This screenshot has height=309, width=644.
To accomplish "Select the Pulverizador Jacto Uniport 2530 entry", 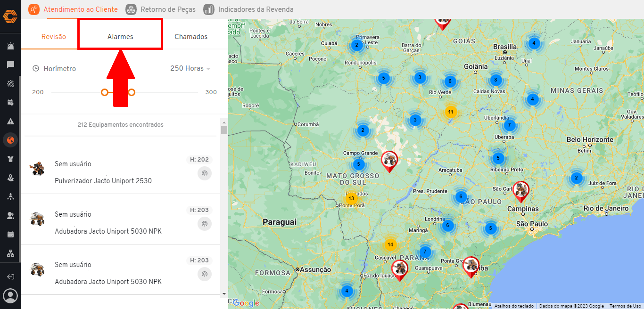I will pos(120,169).
